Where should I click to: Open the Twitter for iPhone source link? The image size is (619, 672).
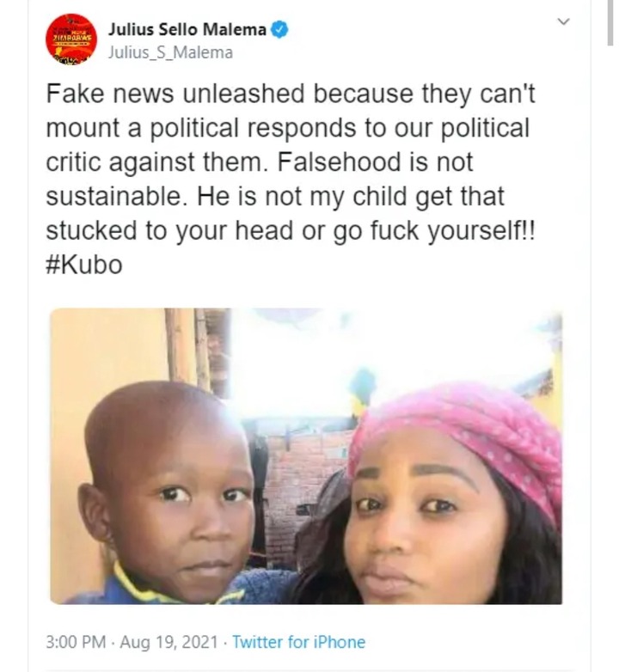[299, 642]
